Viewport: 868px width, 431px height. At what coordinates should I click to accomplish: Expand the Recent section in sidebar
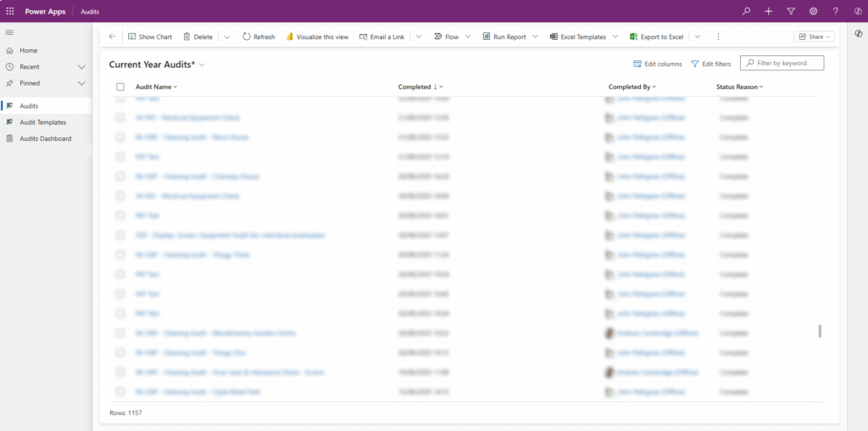point(81,67)
